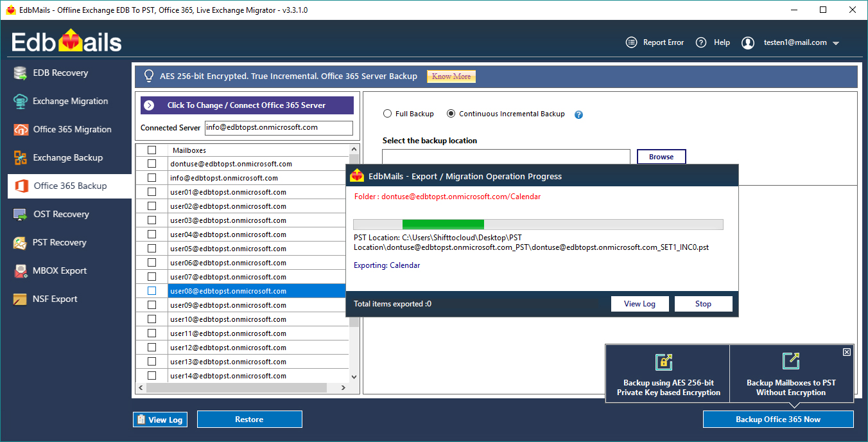This screenshot has width=868, height=442.
Task: Stop the export operation in progress
Action: tap(703, 303)
